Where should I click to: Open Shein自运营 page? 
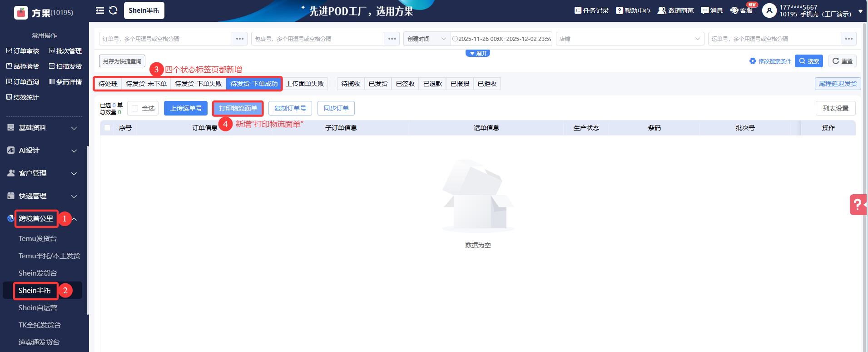[38, 308]
